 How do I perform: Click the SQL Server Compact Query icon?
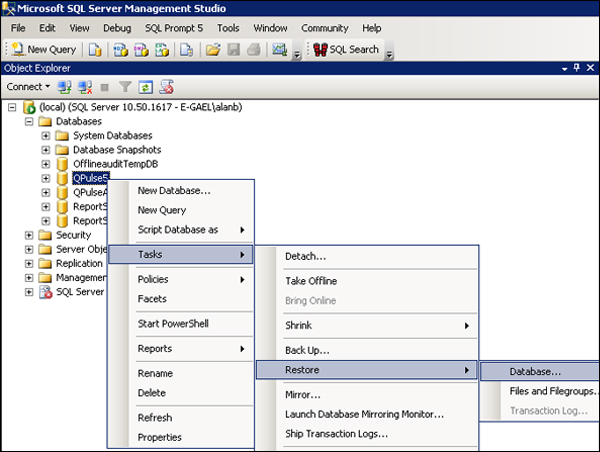pos(187,49)
